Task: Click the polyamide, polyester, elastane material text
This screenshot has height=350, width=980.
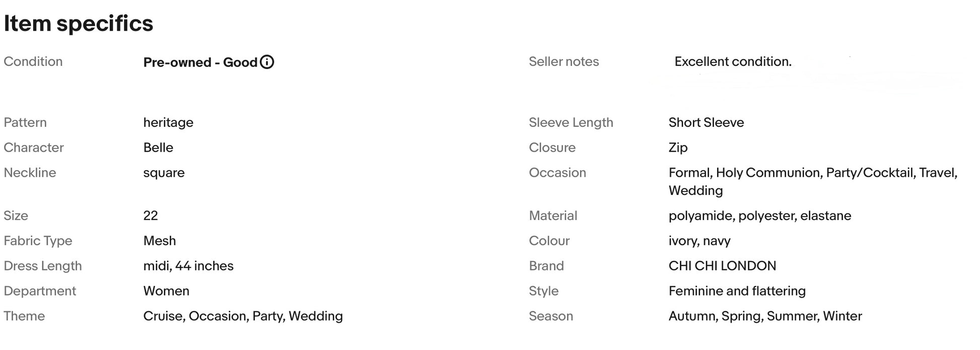Action: tap(760, 216)
